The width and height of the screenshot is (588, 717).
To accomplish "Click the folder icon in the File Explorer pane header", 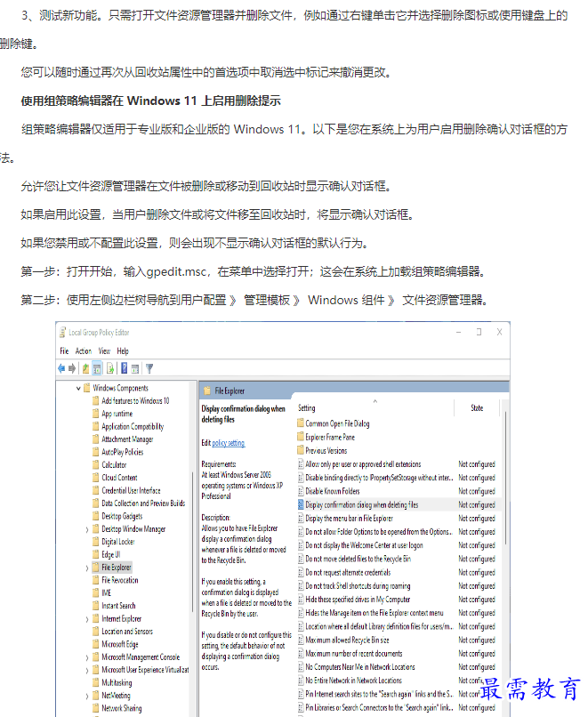I will [x=207, y=391].
